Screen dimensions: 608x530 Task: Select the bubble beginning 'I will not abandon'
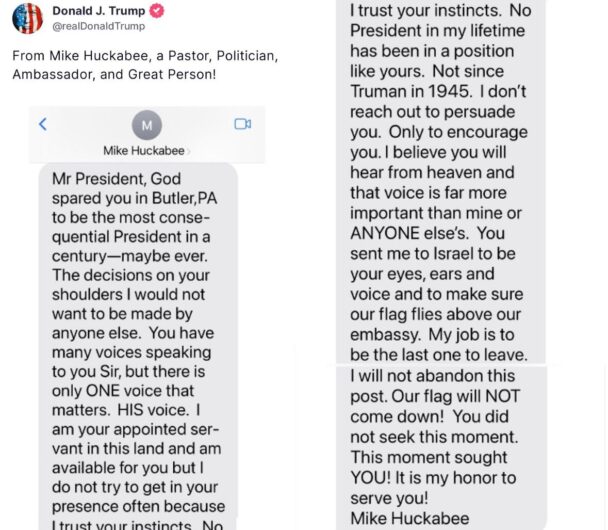441,448
